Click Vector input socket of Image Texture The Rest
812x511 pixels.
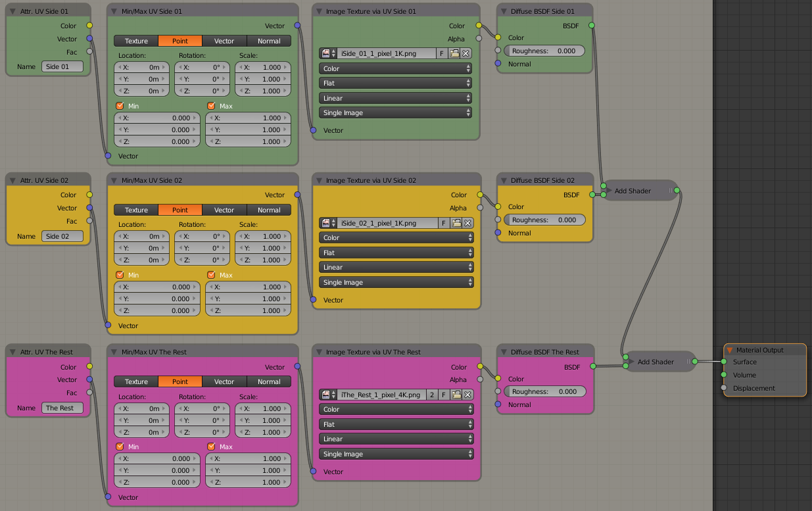pyautogui.click(x=313, y=472)
